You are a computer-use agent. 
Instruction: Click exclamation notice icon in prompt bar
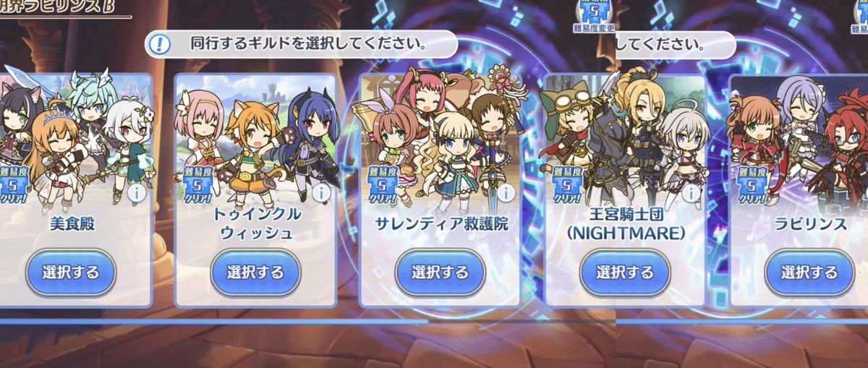159,44
